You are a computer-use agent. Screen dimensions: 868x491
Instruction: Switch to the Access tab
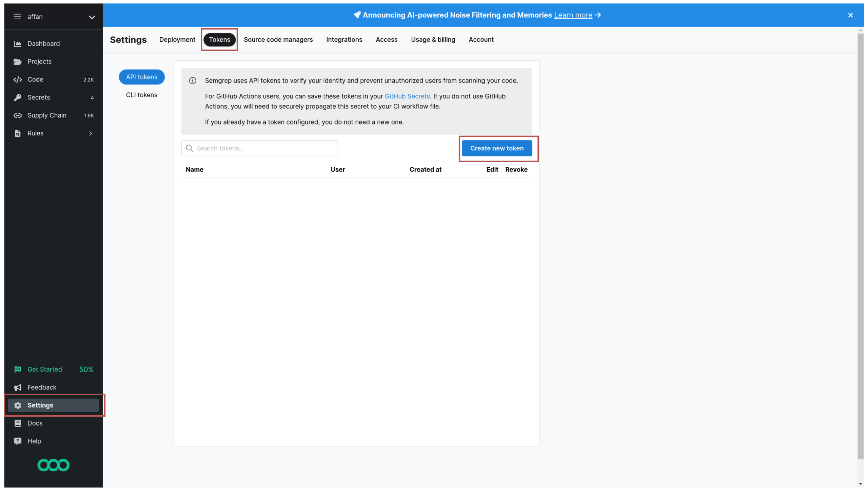click(387, 39)
